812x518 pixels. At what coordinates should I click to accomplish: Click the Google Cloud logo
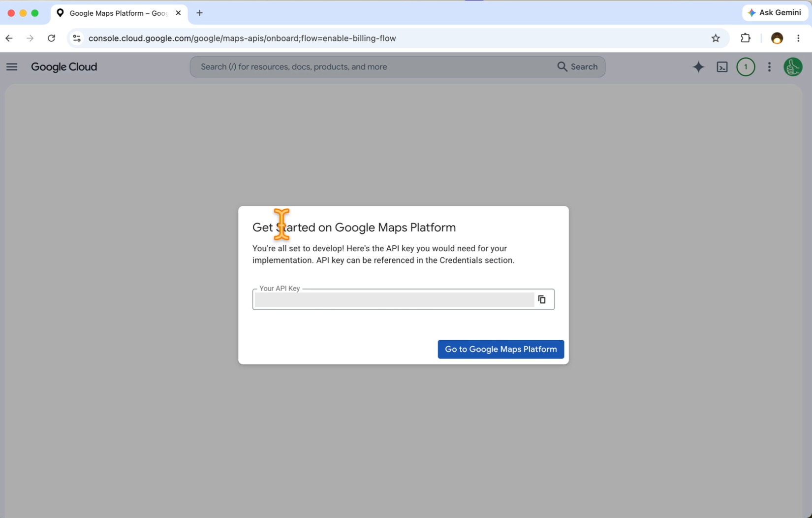tap(64, 67)
